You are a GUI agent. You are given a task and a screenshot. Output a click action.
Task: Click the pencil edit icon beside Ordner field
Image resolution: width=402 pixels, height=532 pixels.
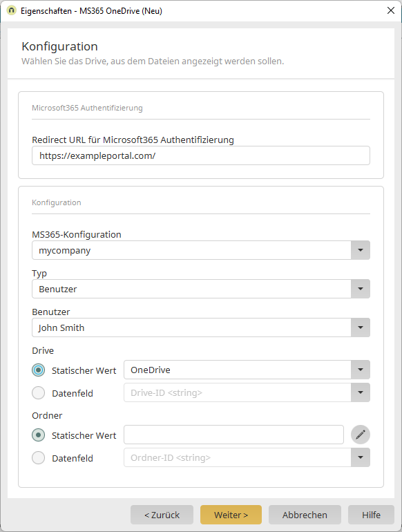coord(361,435)
